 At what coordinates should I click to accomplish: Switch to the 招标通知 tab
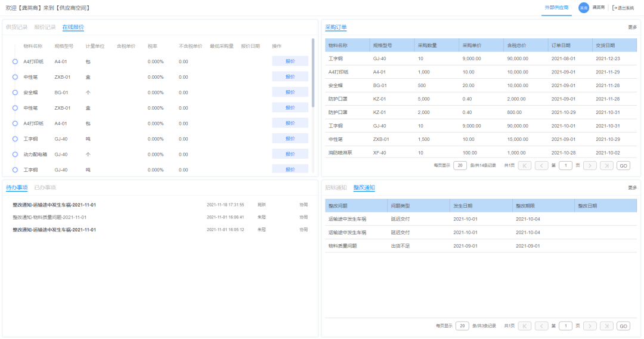pyautogui.click(x=336, y=187)
